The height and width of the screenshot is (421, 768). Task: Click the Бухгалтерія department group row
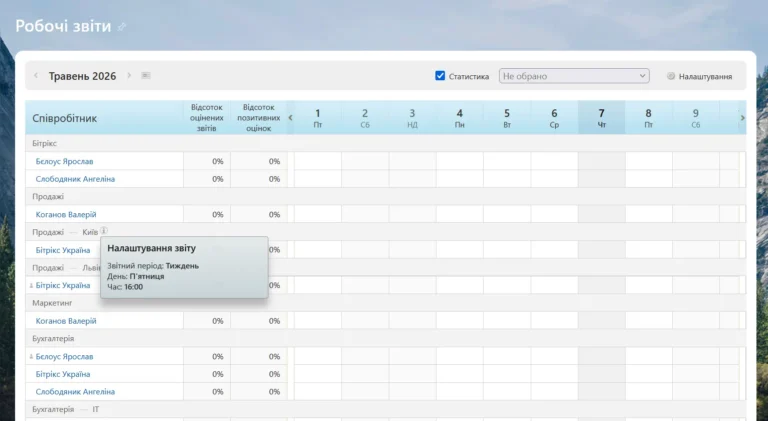(385, 338)
